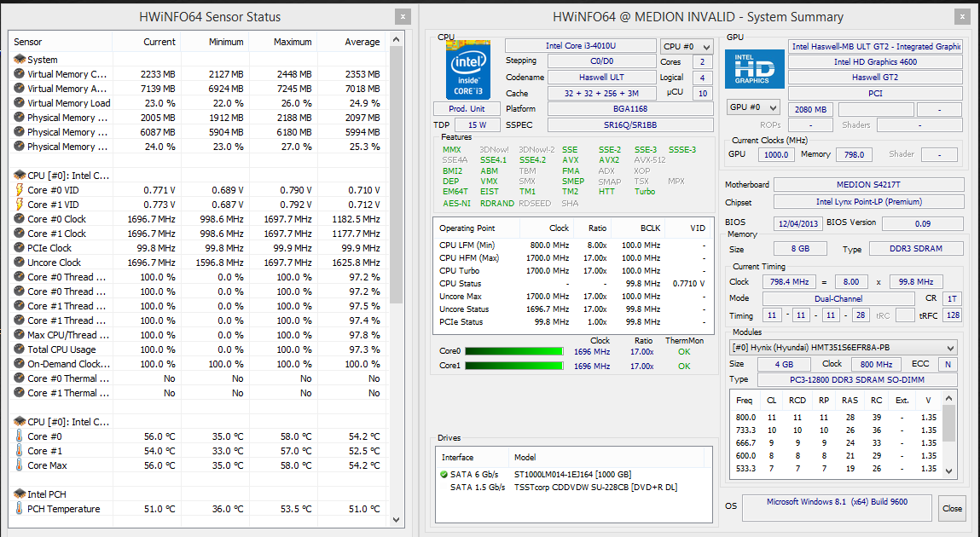Click the 800.0 frequency timing row
The height and width of the screenshot is (537, 980).
point(836,417)
